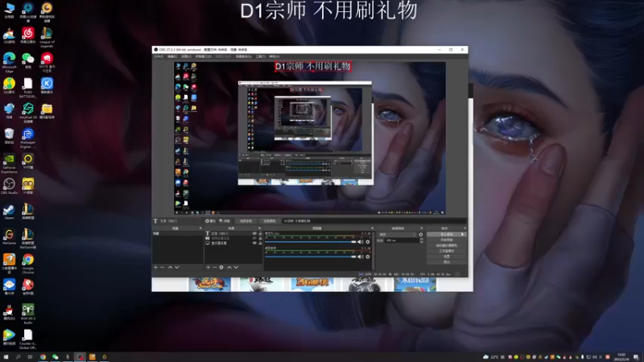This screenshot has width=644, height=362.
Task: Remove selected scene with minus icon
Action: coord(163,268)
